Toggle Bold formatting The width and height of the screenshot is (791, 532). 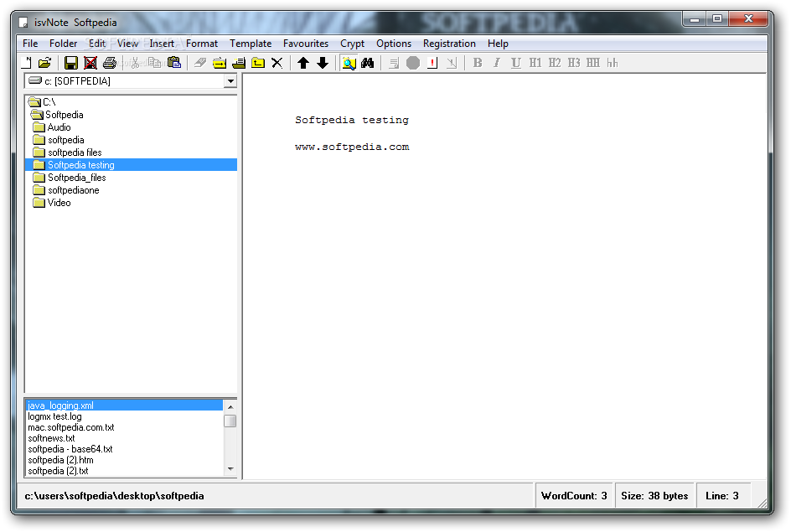point(478,63)
